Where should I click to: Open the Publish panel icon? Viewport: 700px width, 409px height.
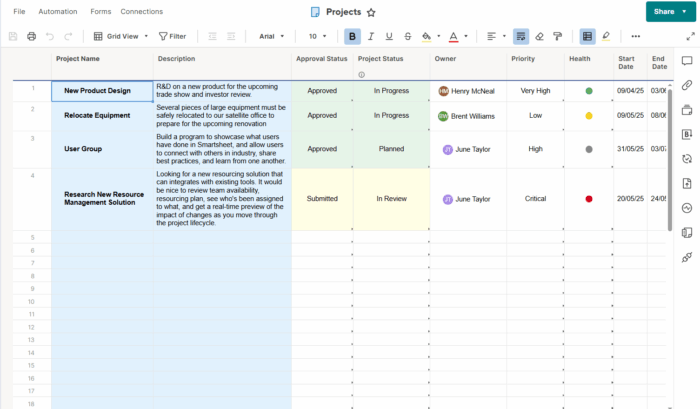tap(687, 183)
